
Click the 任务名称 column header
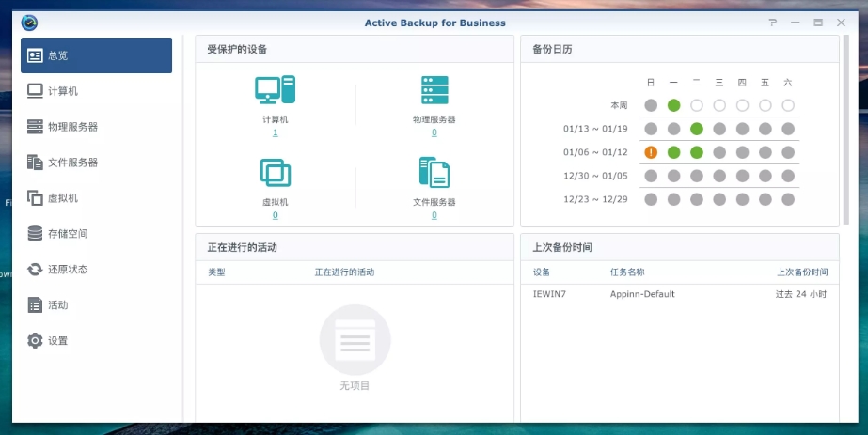click(627, 272)
